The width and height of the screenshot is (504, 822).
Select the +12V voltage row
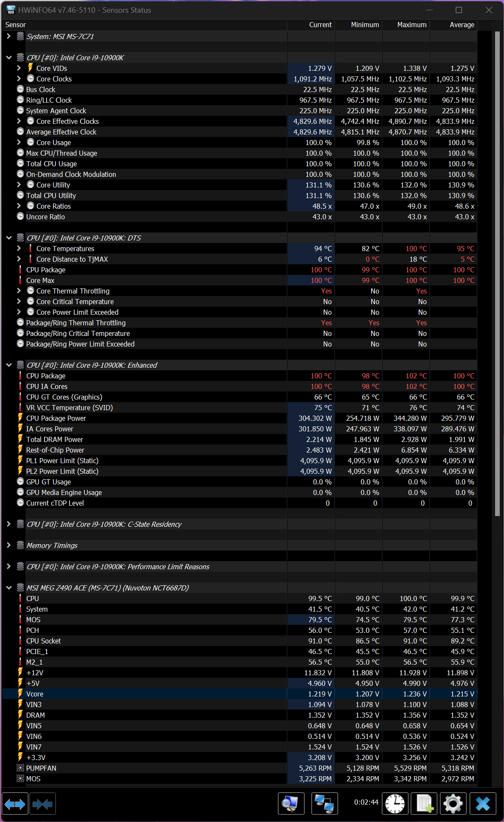point(239,673)
